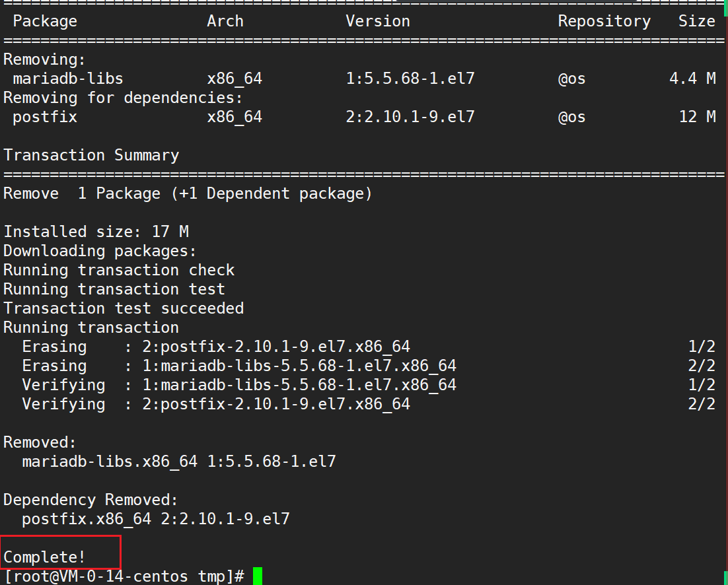Click the root@VM-0-14-centos shell prompt
The image size is (728, 585).
(124, 576)
